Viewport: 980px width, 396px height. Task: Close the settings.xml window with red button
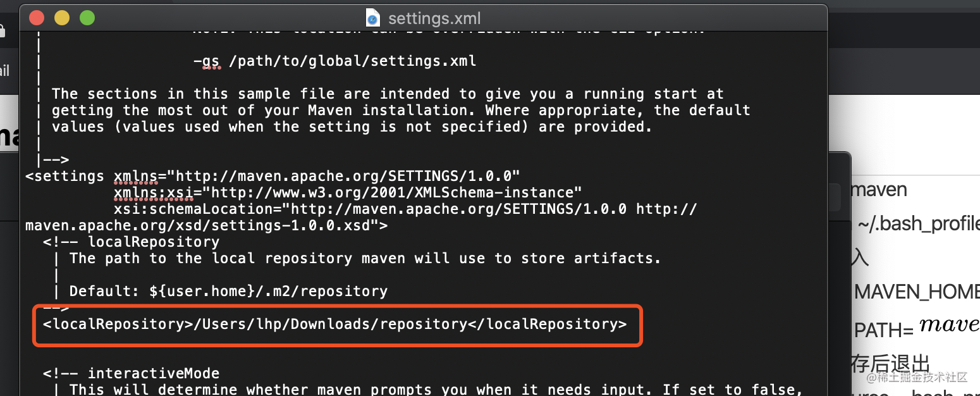coord(37,18)
